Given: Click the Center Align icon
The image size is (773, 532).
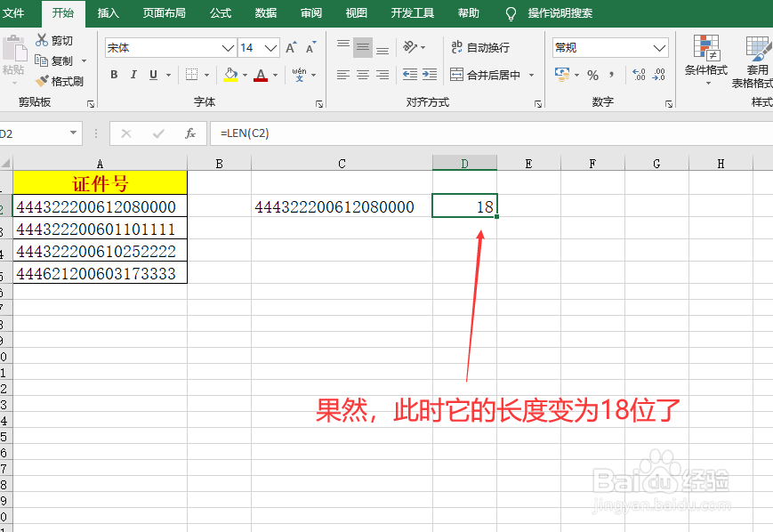Looking at the screenshot, I should 362,76.
